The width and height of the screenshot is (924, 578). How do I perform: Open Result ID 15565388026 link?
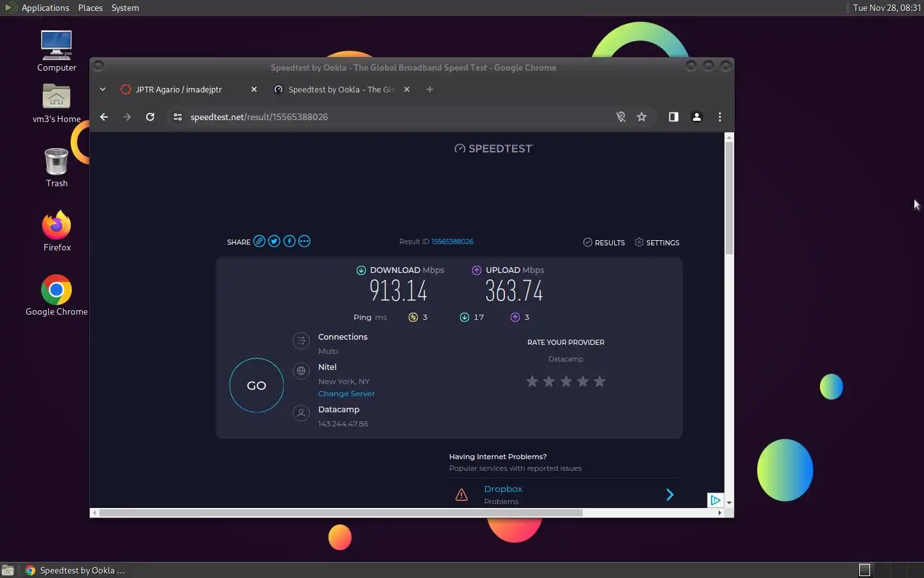(452, 241)
